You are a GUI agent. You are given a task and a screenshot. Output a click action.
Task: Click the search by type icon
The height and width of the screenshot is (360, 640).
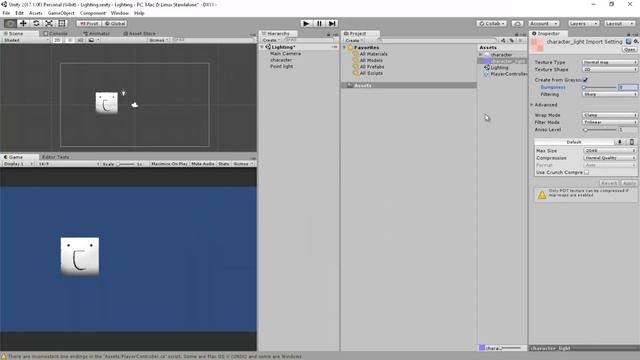503,40
